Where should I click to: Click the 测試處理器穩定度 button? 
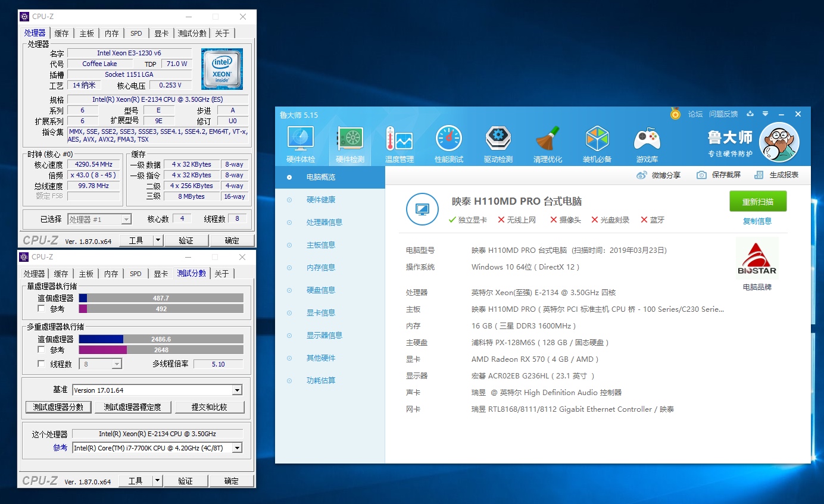(132, 407)
